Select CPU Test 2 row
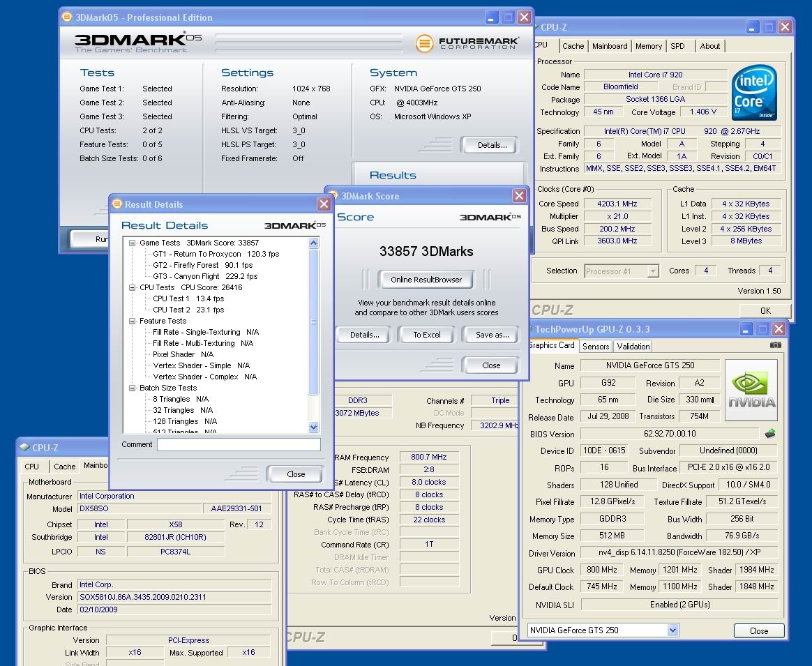 pyautogui.click(x=188, y=310)
